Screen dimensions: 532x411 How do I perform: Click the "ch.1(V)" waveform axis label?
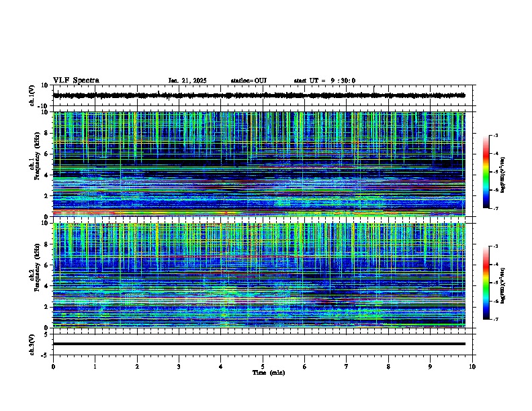coord(32,95)
